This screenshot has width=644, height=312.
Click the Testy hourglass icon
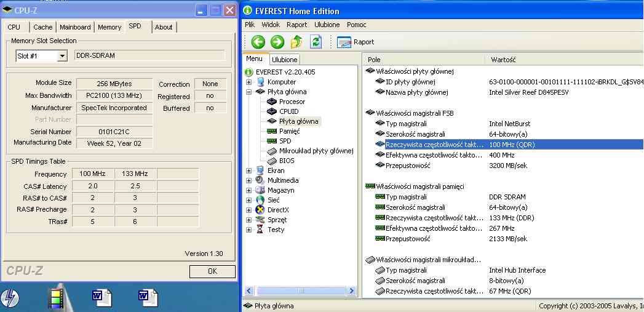260,230
